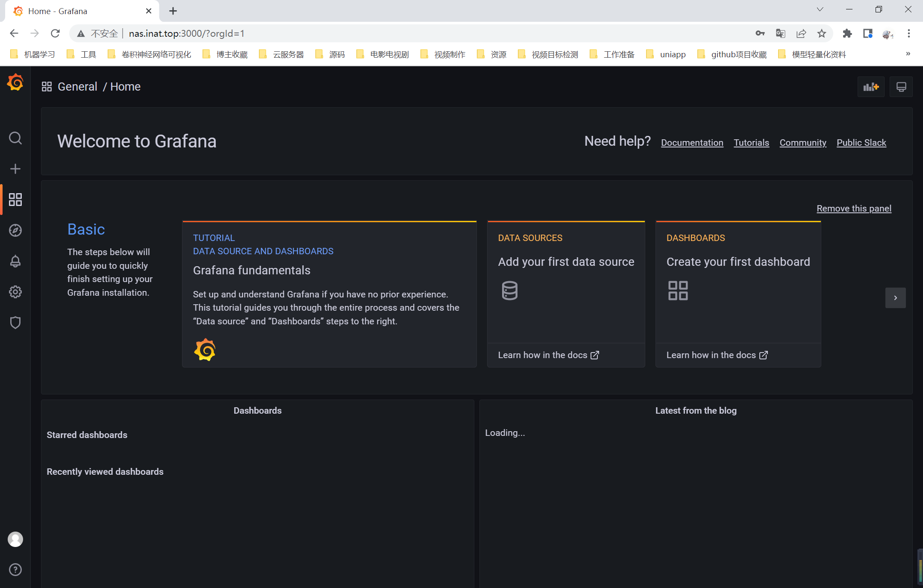Open the 机器学习 bookmark folder
Image resolution: width=923 pixels, height=588 pixels.
pyautogui.click(x=33, y=54)
